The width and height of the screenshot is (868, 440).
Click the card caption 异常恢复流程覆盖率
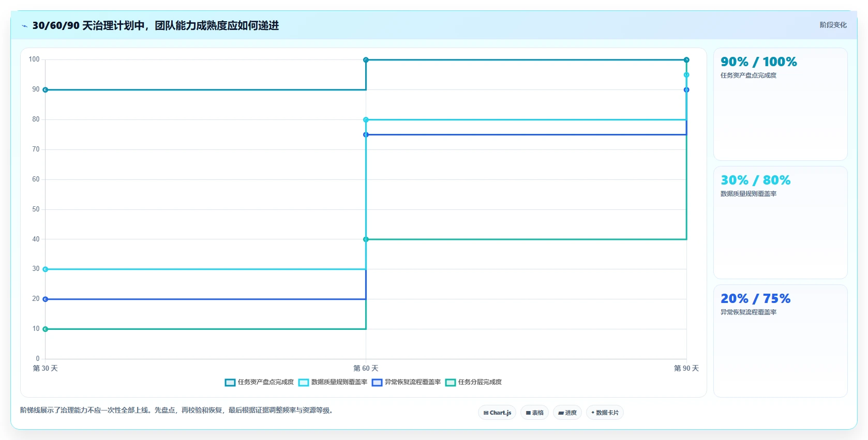(749, 312)
